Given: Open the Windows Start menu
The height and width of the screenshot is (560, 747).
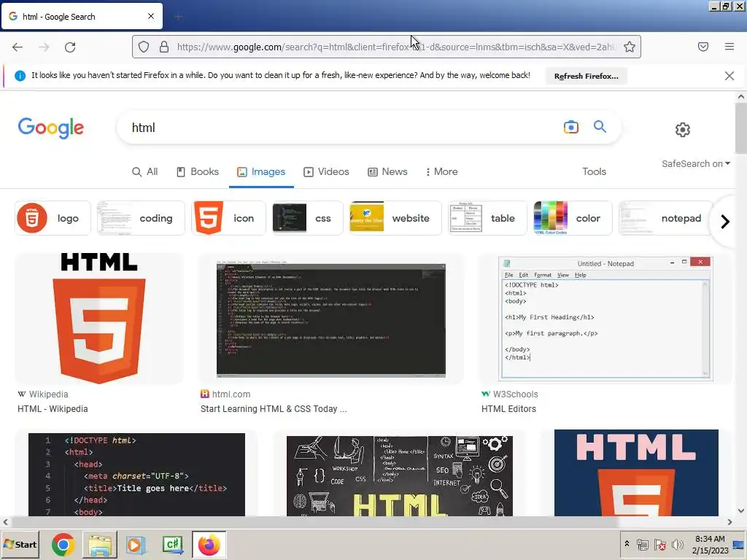Looking at the screenshot, I should (20, 544).
